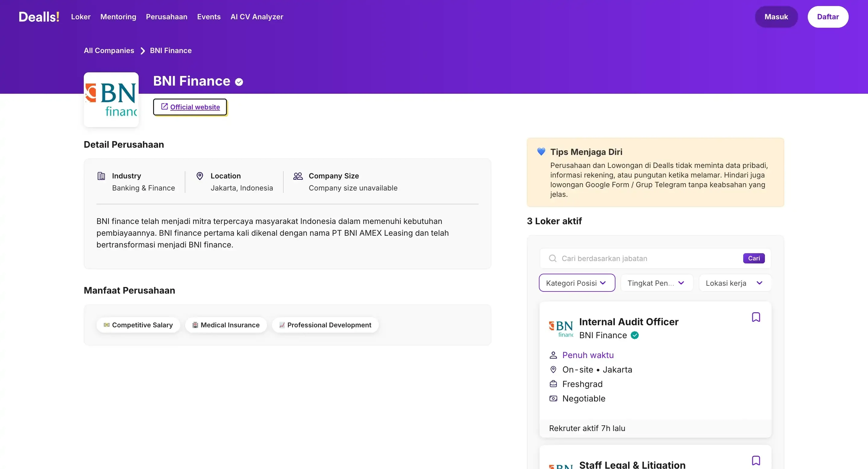Click the search magnifier icon
The height and width of the screenshot is (469, 868).
(x=553, y=258)
